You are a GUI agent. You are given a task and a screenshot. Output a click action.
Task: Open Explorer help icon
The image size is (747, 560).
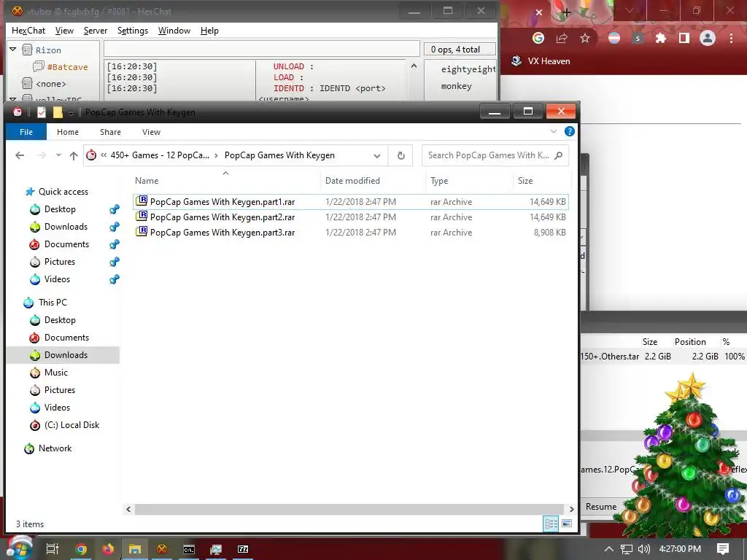pos(569,131)
